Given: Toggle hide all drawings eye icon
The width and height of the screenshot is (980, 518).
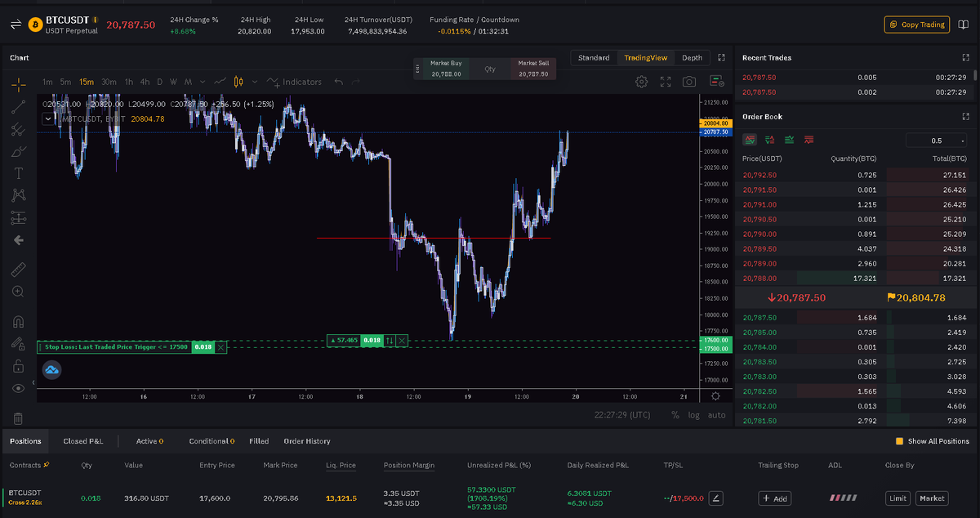Looking at the screenshot, I should pos(18,388).
